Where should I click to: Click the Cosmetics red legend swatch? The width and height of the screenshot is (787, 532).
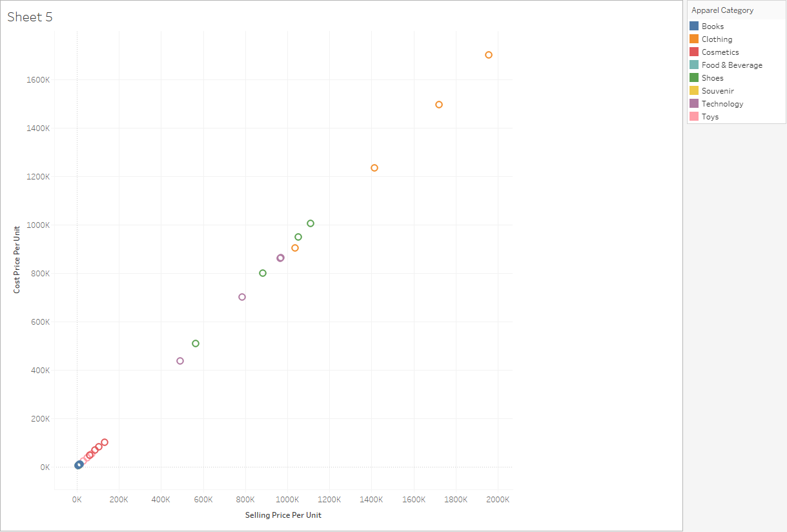(x=694, y=52)
